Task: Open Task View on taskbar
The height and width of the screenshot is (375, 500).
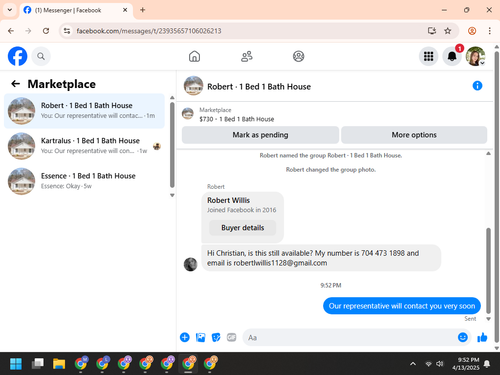Action: click(37, 364)
